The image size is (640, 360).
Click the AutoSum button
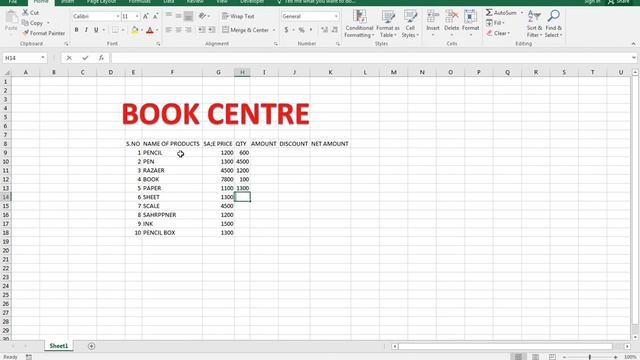tap(501, 13)
